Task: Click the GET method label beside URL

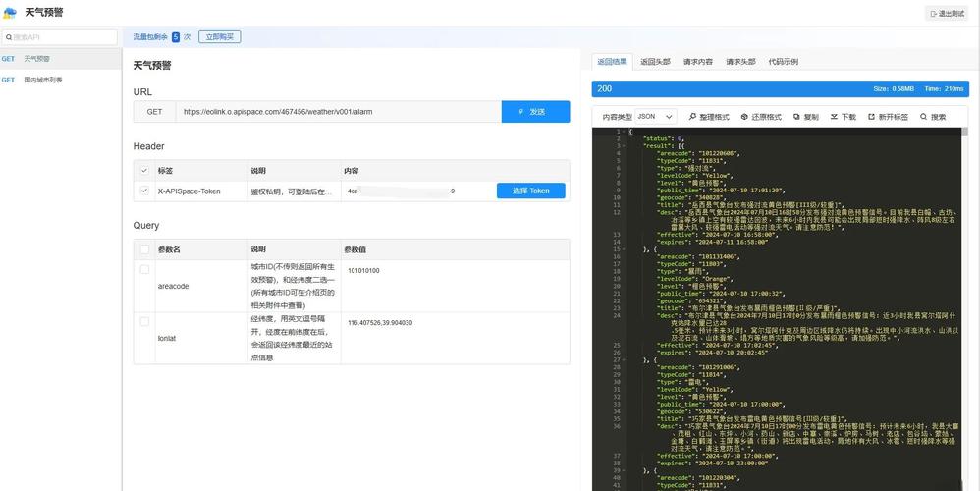Action: point(154,112)
